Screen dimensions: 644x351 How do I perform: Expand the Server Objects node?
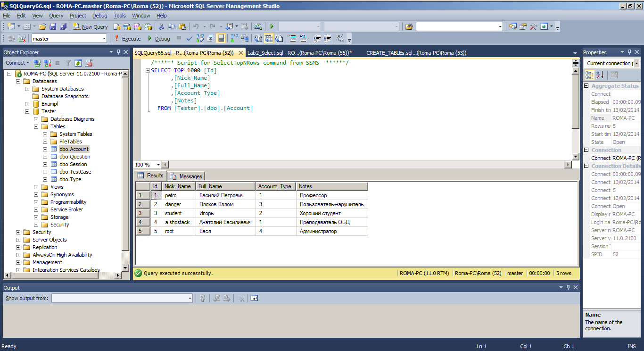pyautogui.click(x=18, y=240)
